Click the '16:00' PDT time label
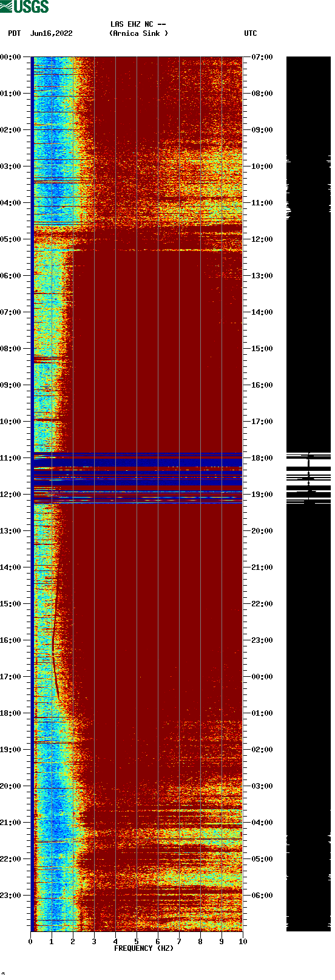Screen dimensions: 335x980 coord(10,640)
